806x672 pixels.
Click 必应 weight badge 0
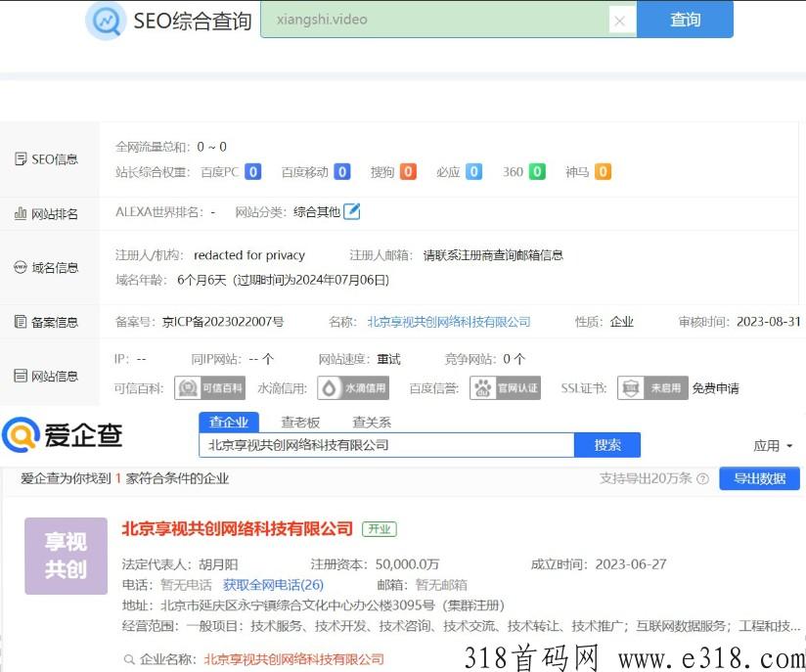pos(474,172)
